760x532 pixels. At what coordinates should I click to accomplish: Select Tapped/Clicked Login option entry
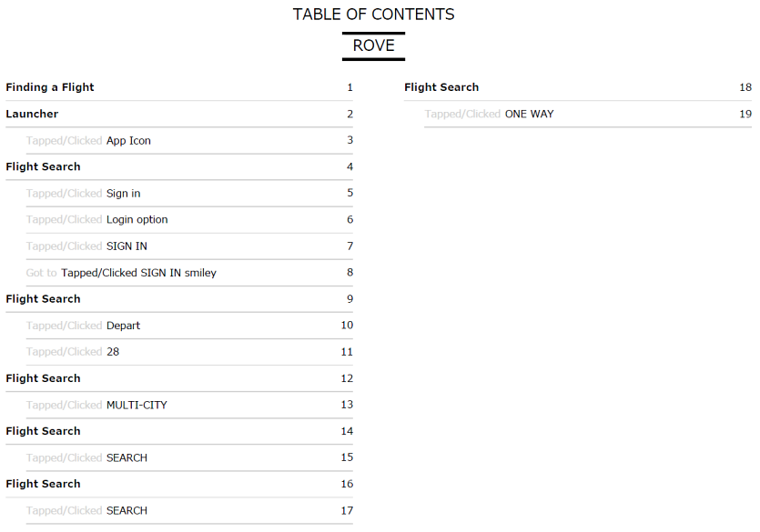click(189, 220)
